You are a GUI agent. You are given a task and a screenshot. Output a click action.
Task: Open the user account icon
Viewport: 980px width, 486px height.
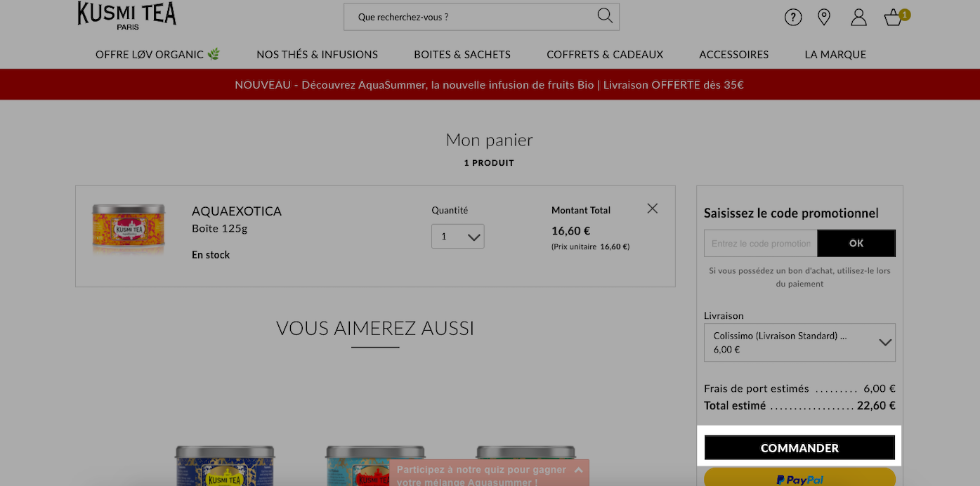pos(858,18)
